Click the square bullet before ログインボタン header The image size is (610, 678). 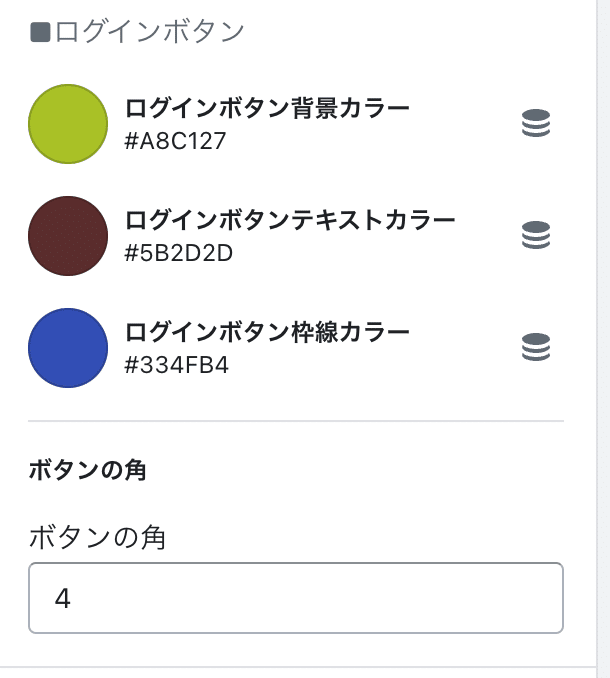click(40, 32)
